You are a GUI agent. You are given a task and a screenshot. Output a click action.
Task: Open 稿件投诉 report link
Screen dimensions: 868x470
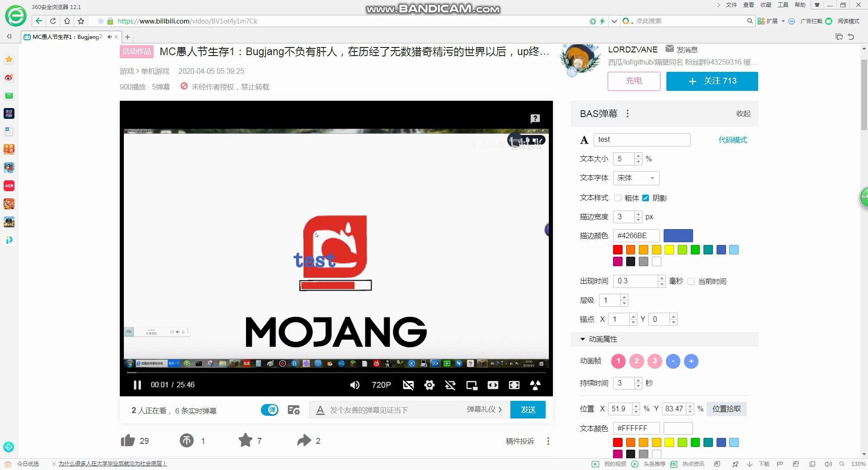coord(520,441)
